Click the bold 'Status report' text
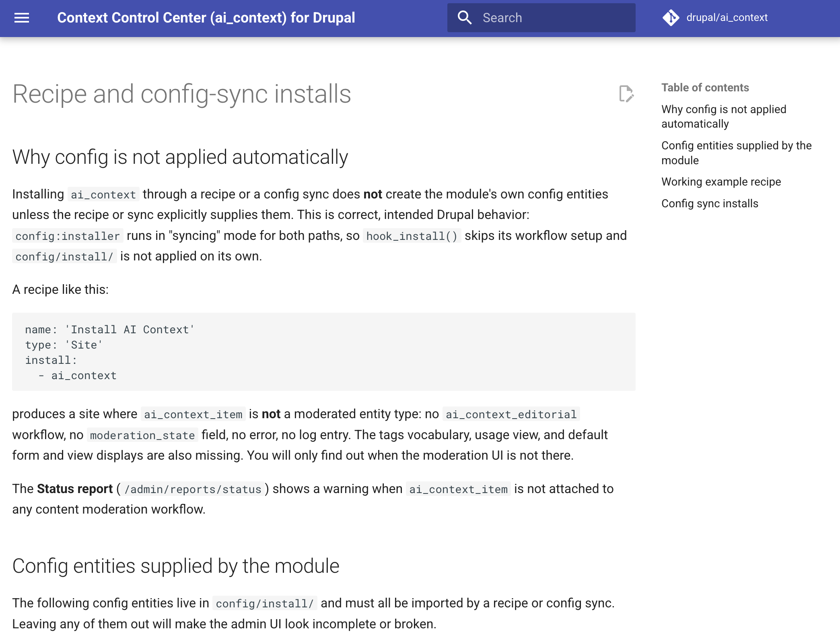The height and width of the screenshot is (644, 840). [x=75, y=489]
